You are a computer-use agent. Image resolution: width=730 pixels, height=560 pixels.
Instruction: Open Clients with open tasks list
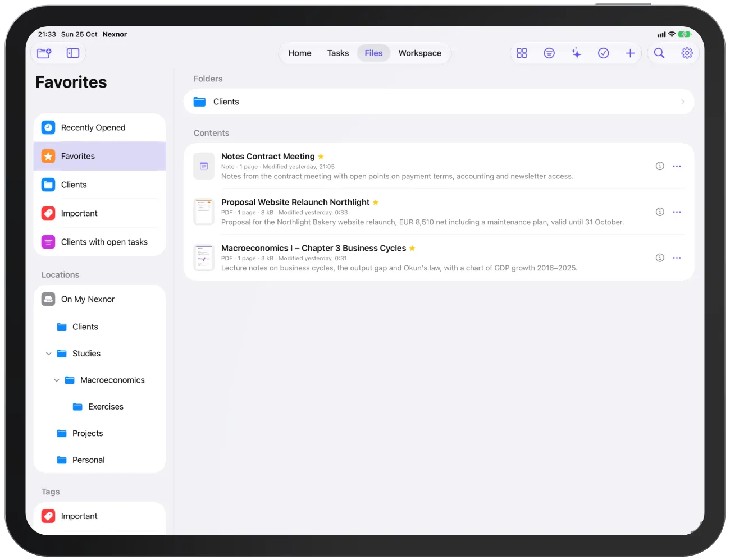click(99, 242)
